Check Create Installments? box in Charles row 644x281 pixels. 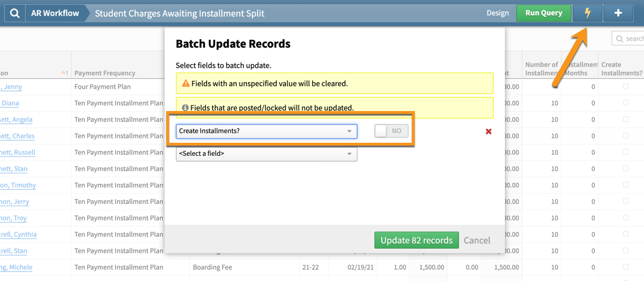click(626, 135)
